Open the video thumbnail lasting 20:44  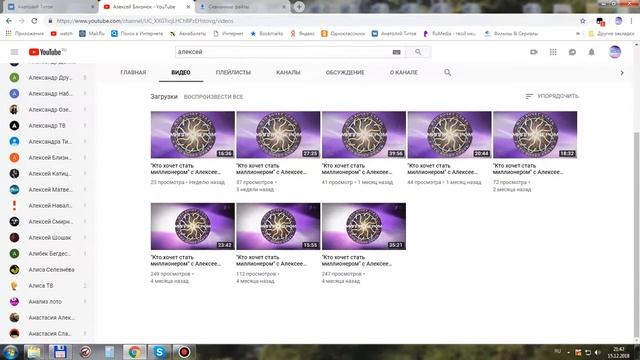(449, 135)
